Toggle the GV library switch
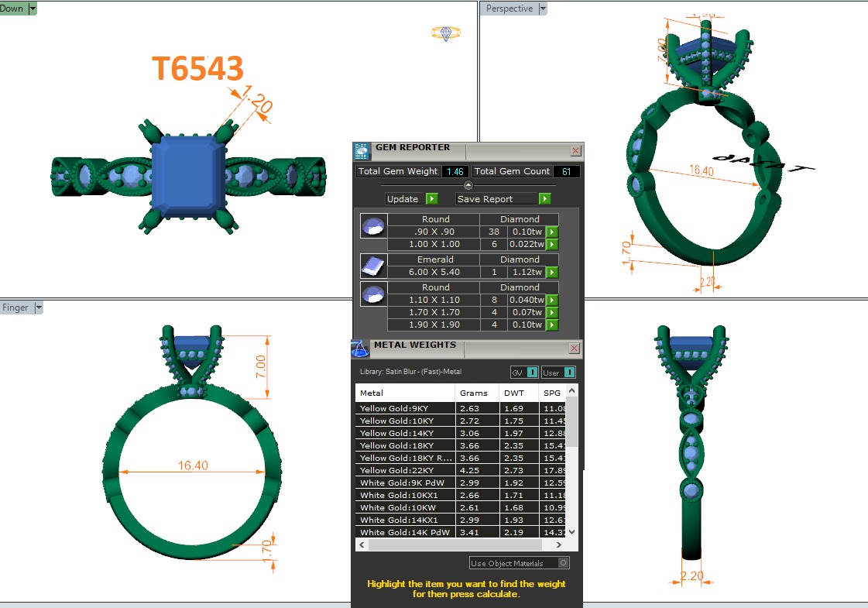 point(532,372)
